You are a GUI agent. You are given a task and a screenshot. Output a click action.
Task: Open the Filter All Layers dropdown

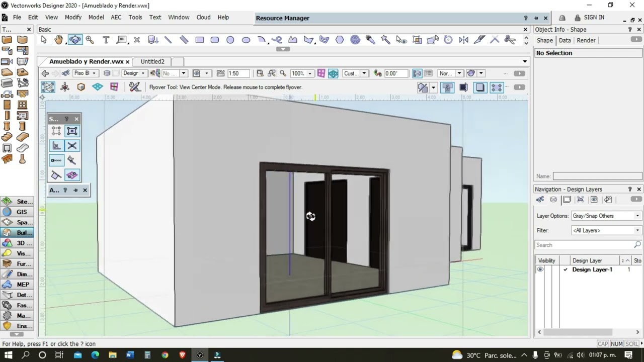(x=606, y=230)
